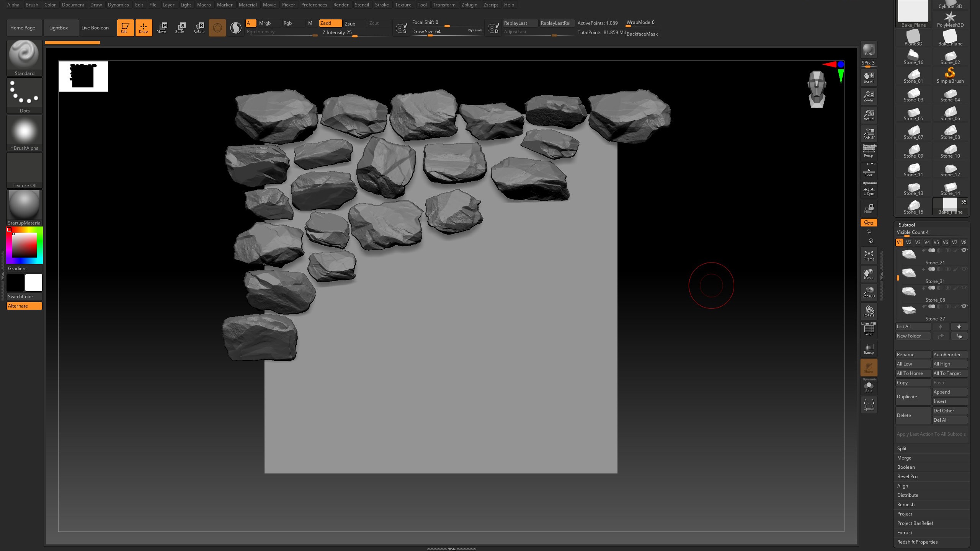980x551 pixels.
Task: Click the Actual size icon
Action: (x=869, y=115)
